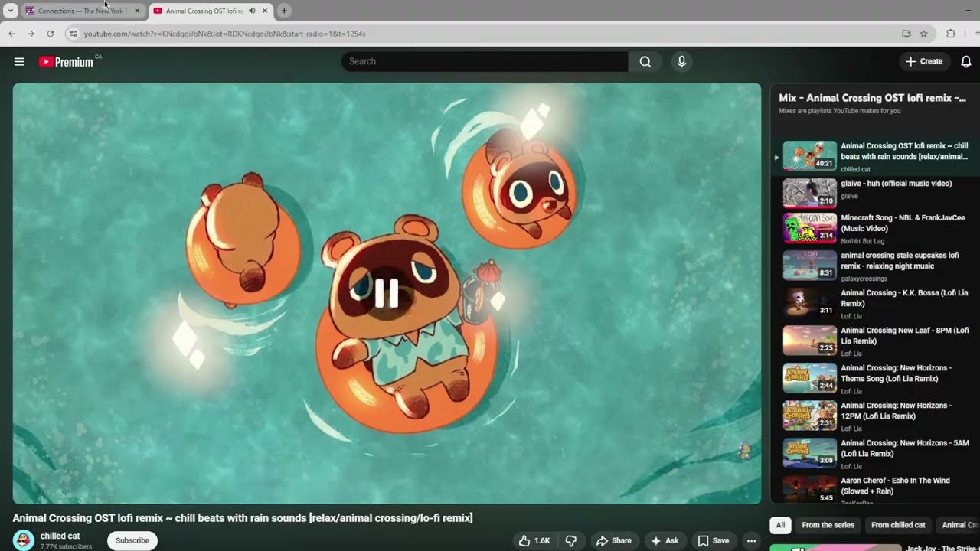View site information icon in address bar
The width and height of the screenshot is (980, 551).
73,34
